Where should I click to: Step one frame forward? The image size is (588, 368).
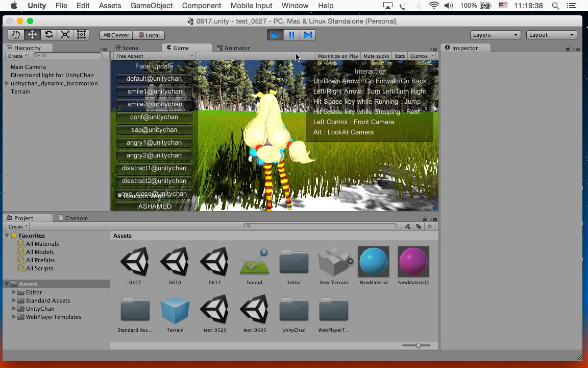307,35
